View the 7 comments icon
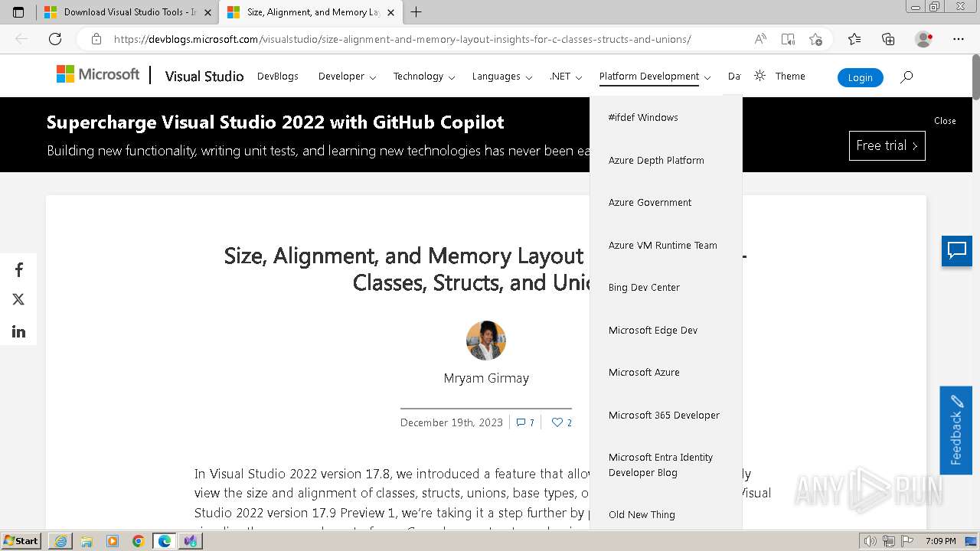 point(525,422)
